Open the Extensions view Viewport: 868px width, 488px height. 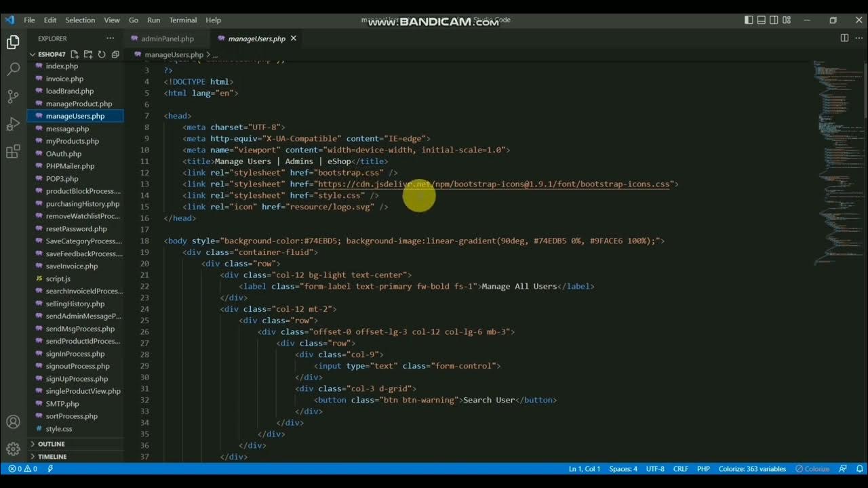point(13,151)
